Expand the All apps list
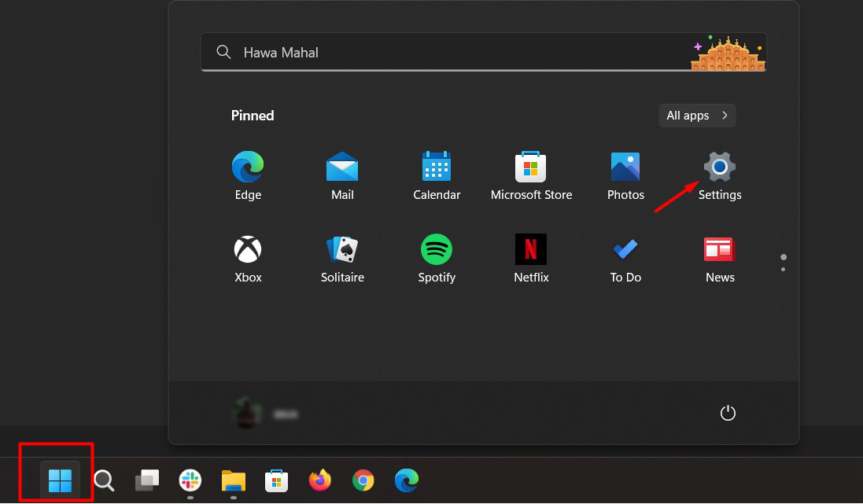863x504 pixels. click(697, 116)
